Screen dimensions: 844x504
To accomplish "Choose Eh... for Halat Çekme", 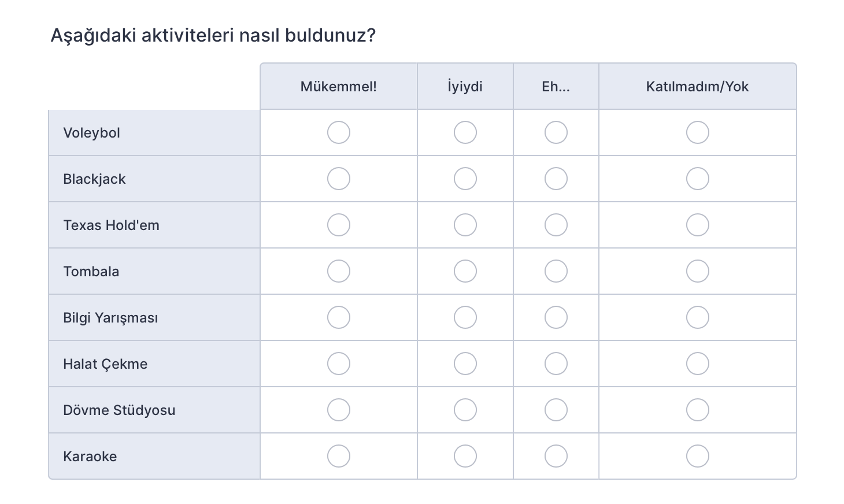I will [x=556, y=364].
